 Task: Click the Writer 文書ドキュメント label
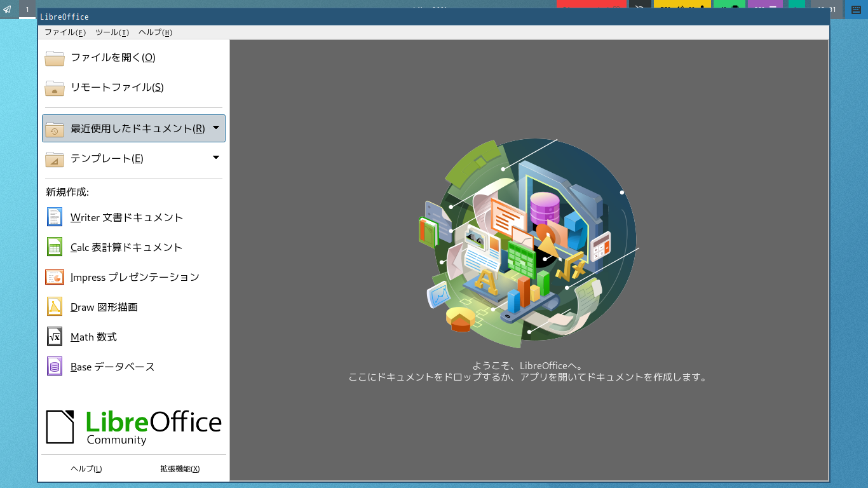point(126,217)
